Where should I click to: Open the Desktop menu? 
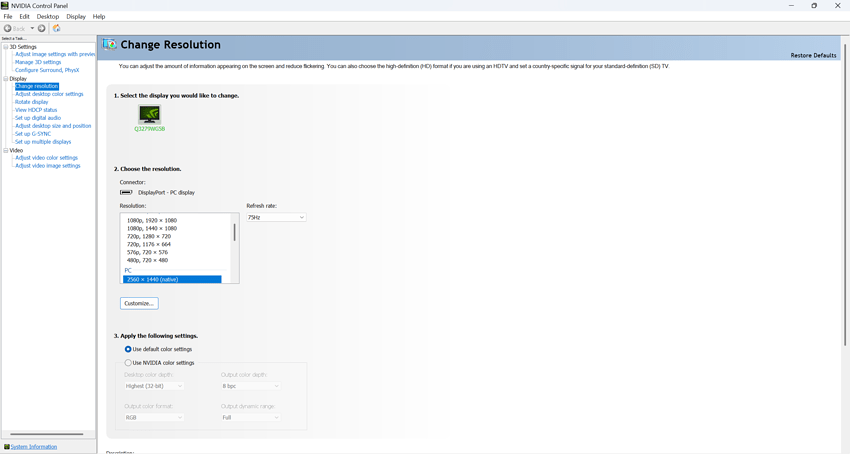(48, 17)
